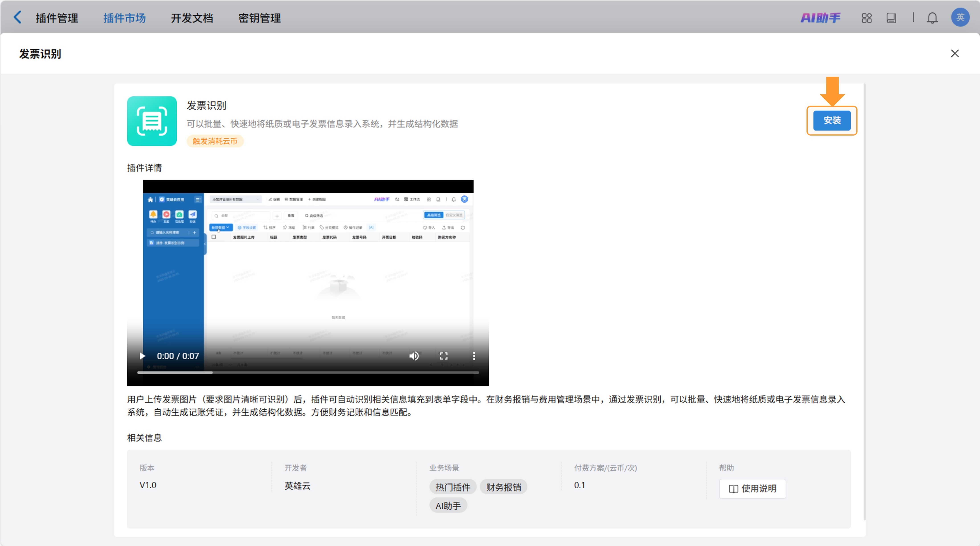Switch to 插件管理 tab
This screenshot has height=546, width=980.
coord(57,18)
